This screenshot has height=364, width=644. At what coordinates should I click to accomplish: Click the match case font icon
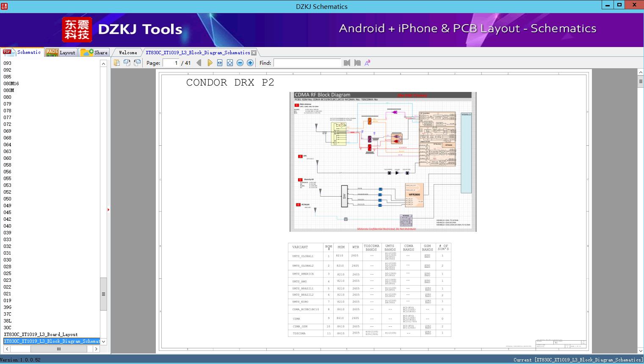pos(368,63)
